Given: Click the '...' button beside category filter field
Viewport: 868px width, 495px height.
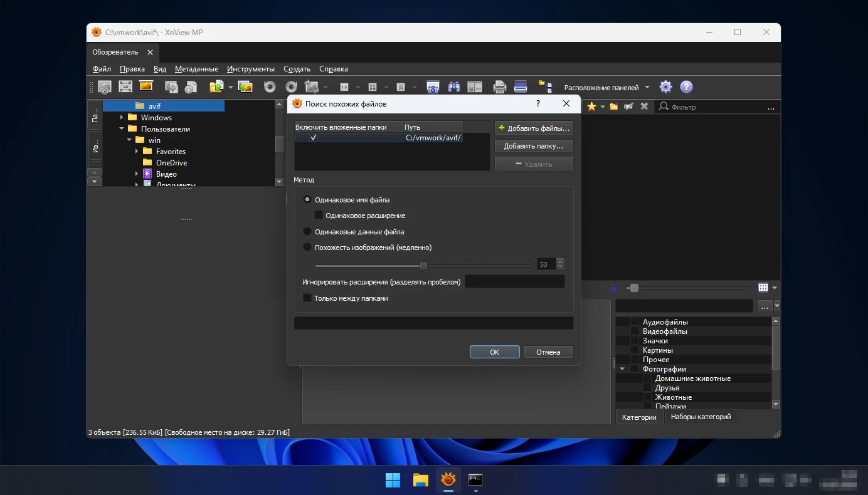Looking at the screenshot, I should pos(765,306).
